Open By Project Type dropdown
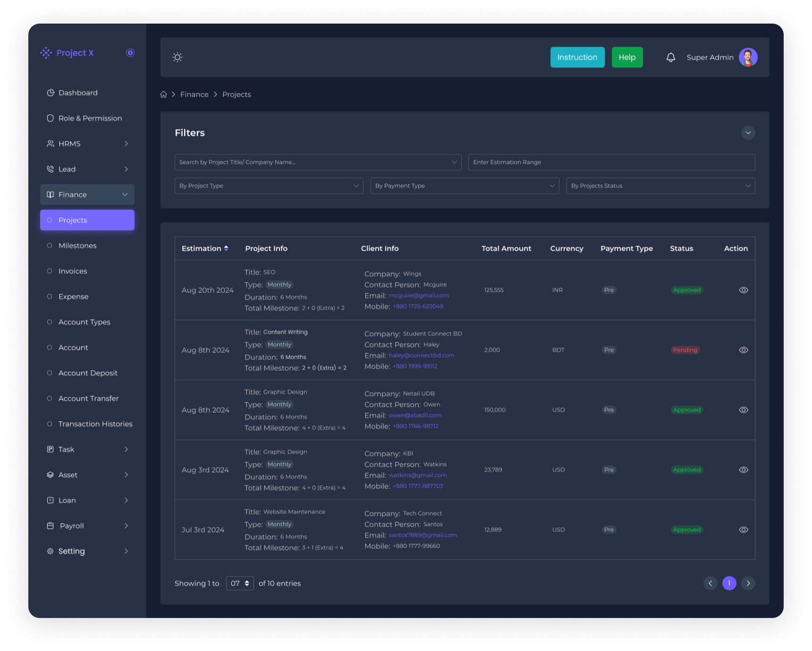Image resolution: width=812 pixels, height=651 pixels. point(269,186)
